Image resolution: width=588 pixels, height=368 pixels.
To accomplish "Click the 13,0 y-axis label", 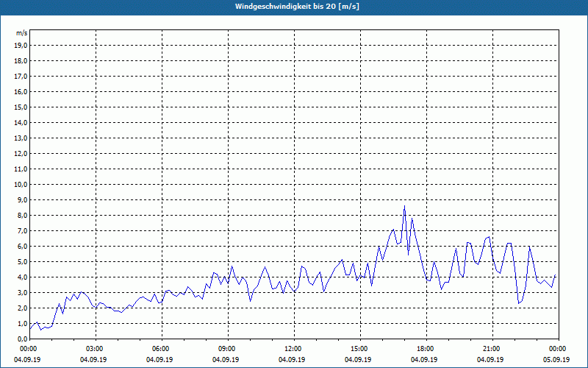I will (21, 138).
